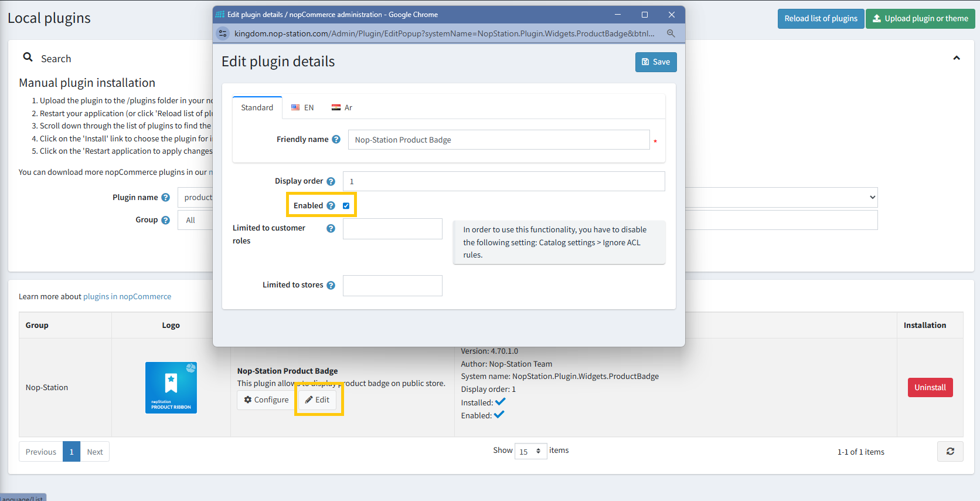Click Reload list of plugins button
This screenshot has height=501, width=980.
(x=821, y=19)
